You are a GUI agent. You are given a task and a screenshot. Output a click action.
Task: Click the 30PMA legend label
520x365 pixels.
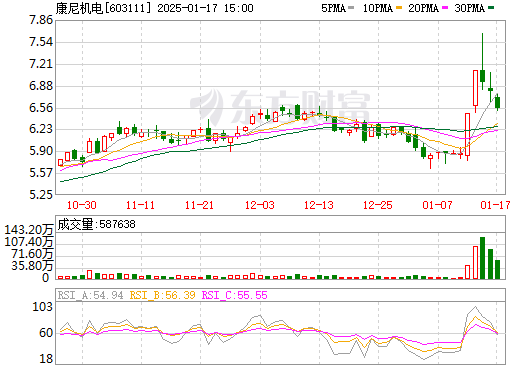[469, 8]
